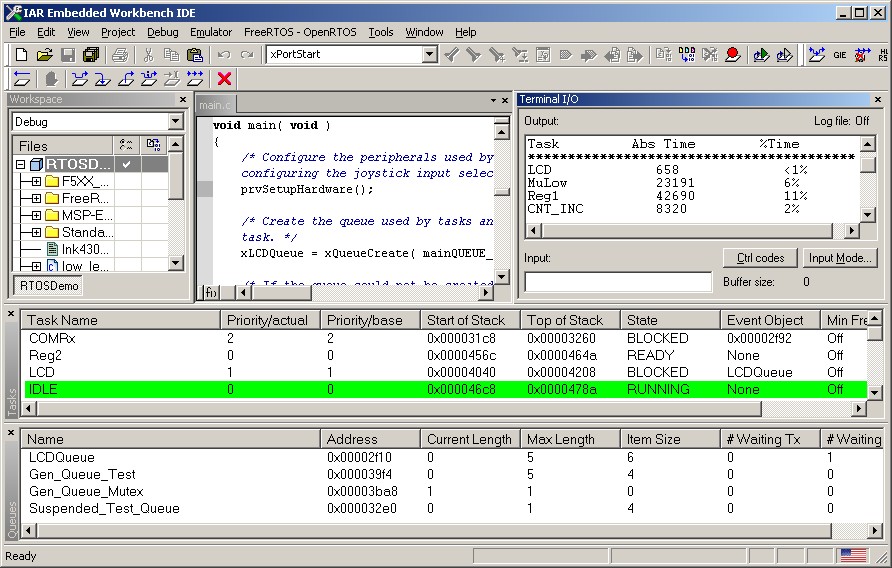Expand the F5XX folder node
Screen dimensions: 892x568
pyautogui.click(x=36, y=182)
